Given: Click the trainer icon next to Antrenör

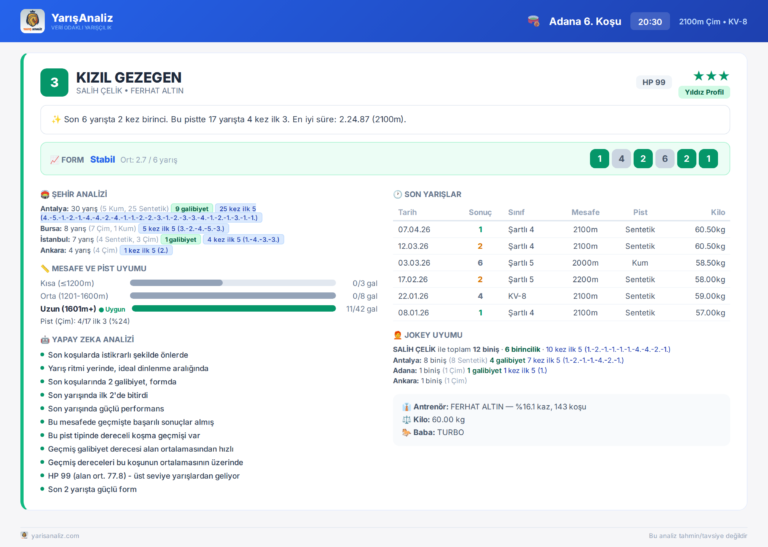Looking at the screenshot, I should (x=406, y=406).
